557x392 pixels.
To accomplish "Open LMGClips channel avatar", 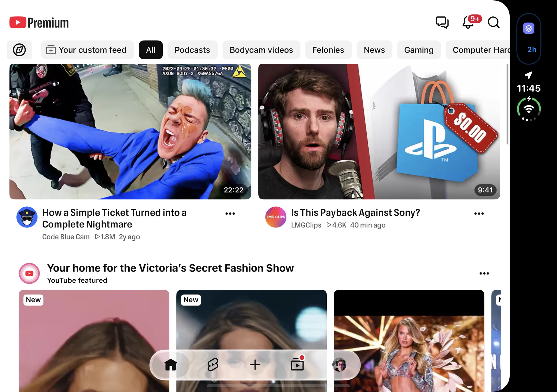I will 276,217.
